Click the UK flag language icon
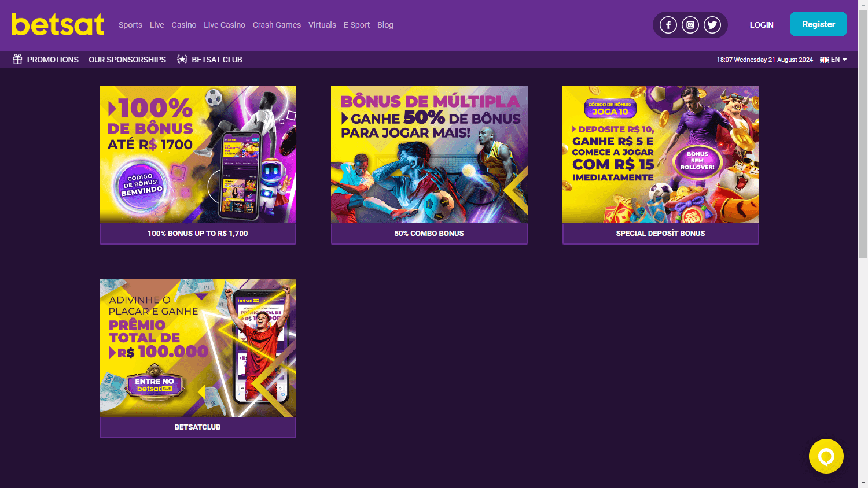 (825, 60)
